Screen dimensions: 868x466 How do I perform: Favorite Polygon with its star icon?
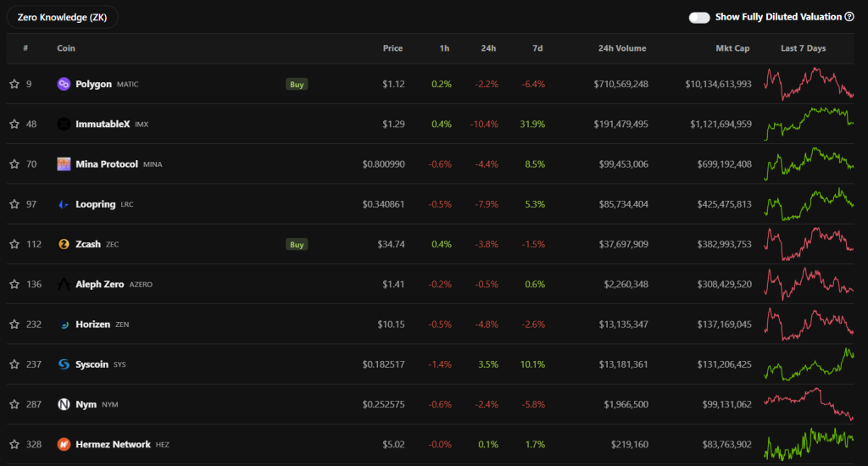[x=14, y=84]
